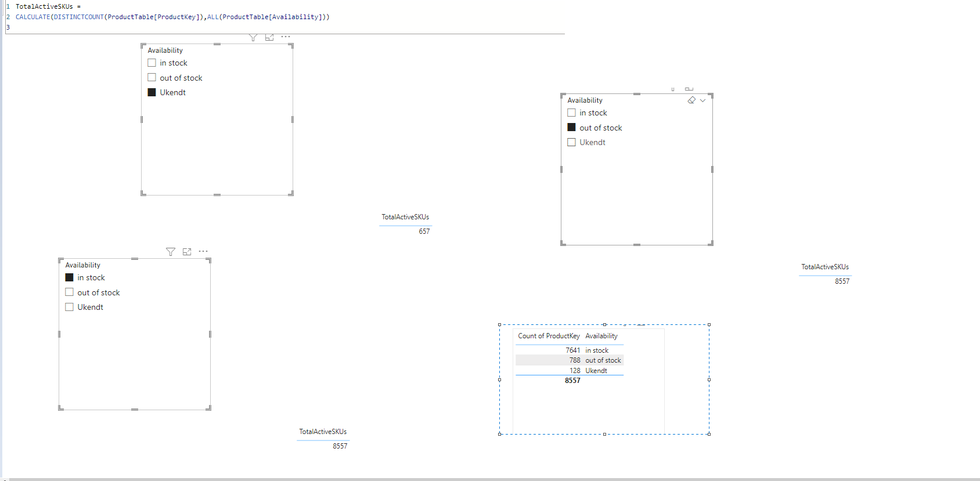980x481 pixels.
Task: Select the 128 cell in the table
Action: click(x=575, y=371)
